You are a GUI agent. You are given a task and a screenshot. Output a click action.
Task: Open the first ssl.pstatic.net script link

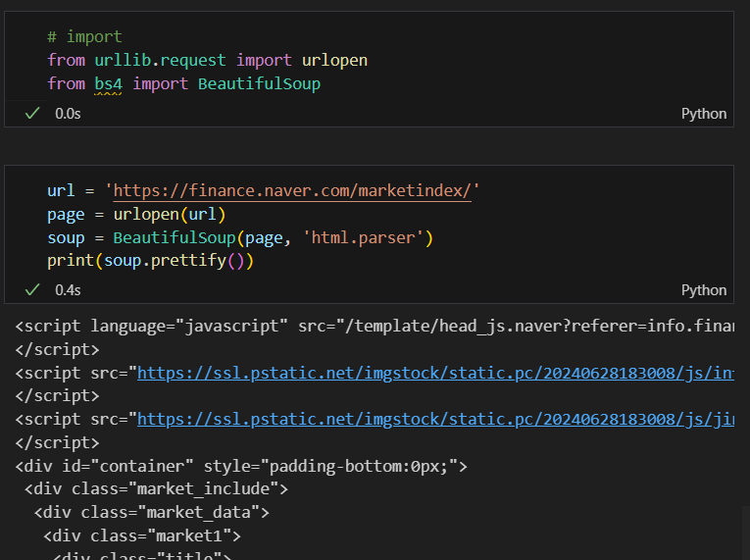[435, 373]
